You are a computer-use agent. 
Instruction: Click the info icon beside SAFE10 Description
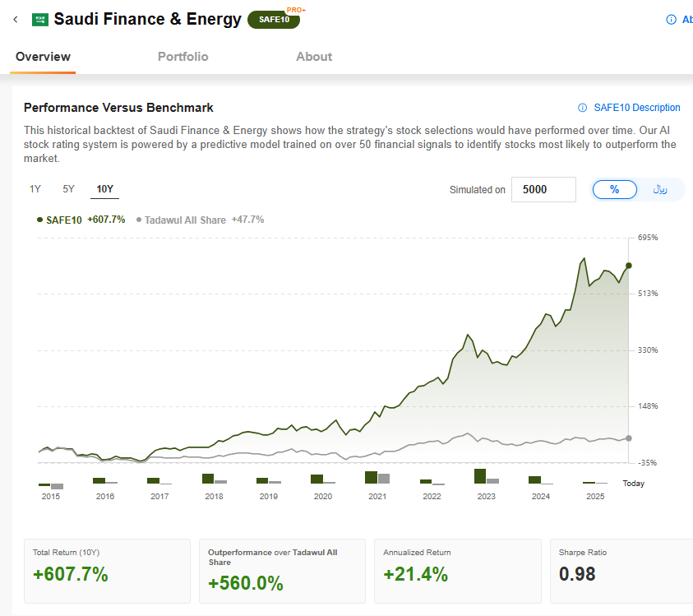tap(583, 108)
